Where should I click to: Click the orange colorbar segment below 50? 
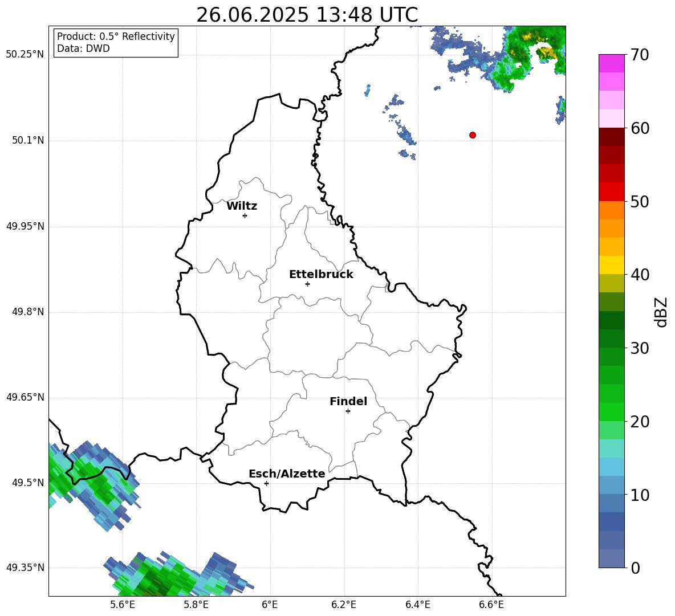[611, 210]
